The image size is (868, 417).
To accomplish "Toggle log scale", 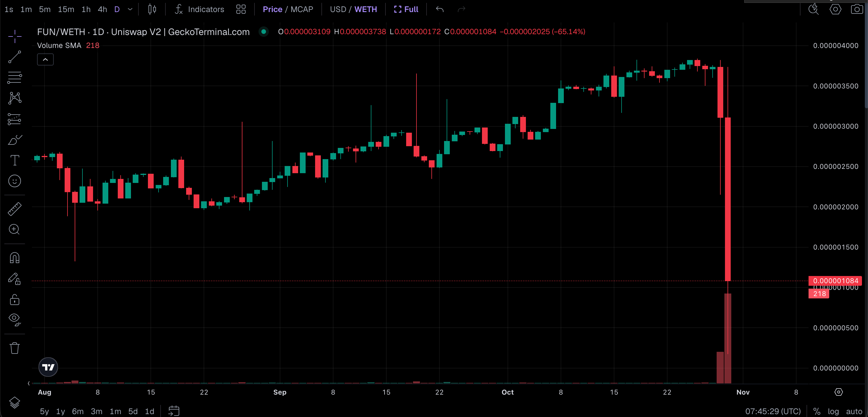I will [x=833, y=411].
